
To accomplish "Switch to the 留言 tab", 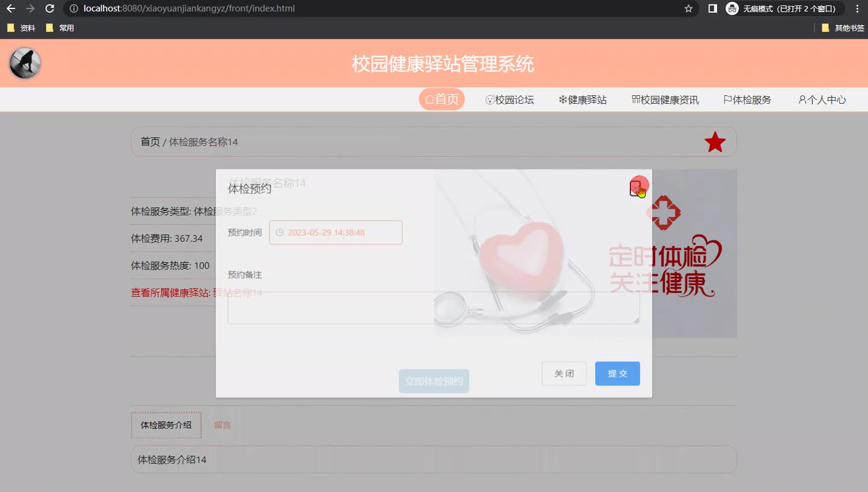I will click(x=222, y=425).
